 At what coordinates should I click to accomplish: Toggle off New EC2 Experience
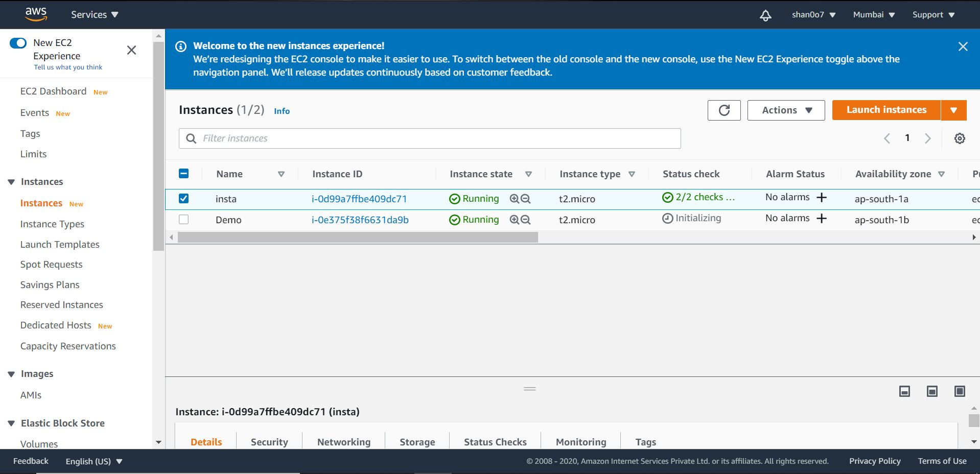tap(18, 43)
